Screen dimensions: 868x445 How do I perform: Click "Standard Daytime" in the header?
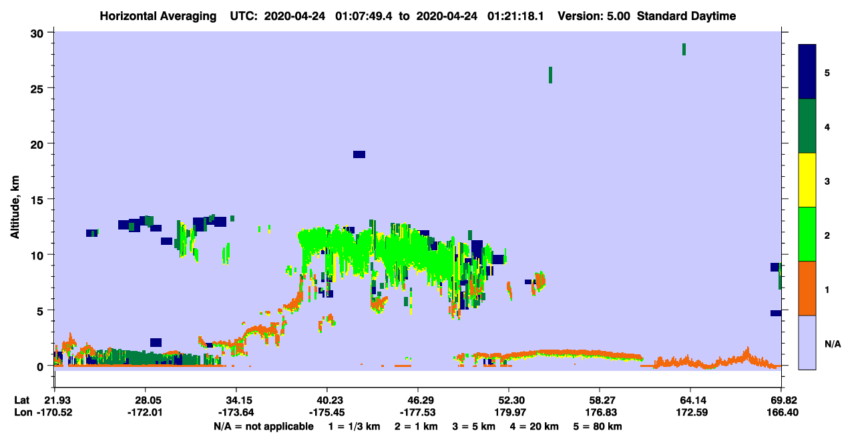[x=686, y=16]
